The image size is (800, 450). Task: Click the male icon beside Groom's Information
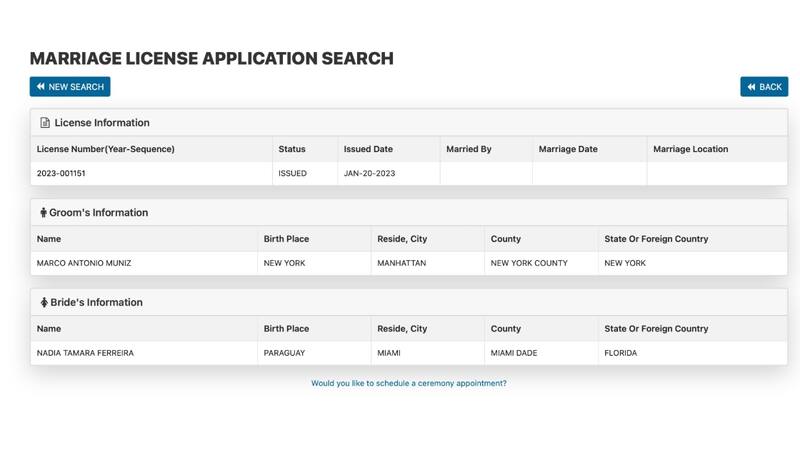click(43, 213)
